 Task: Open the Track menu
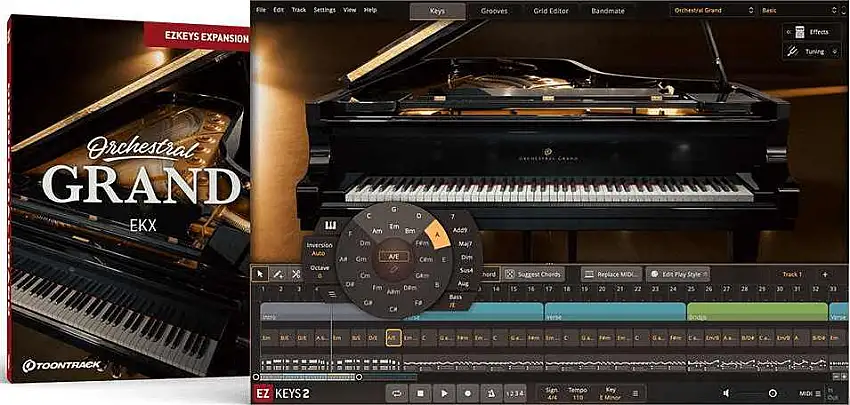click(x=299, y=10)
